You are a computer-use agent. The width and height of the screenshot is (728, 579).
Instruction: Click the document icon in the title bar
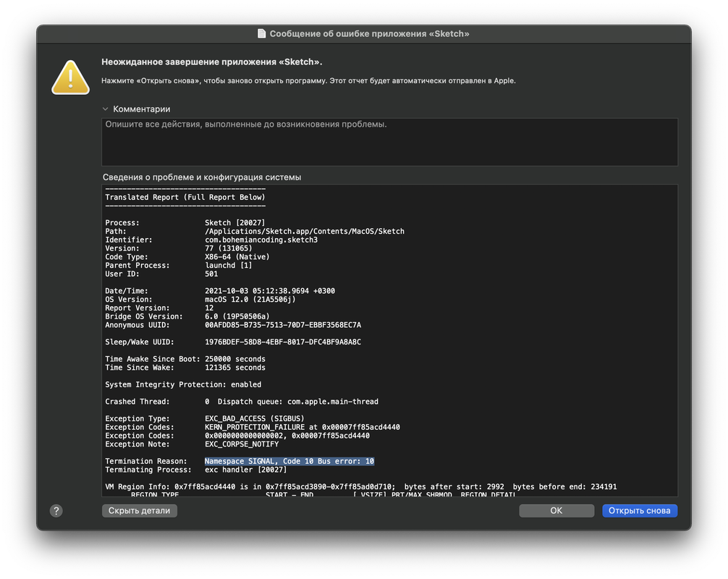[261, 33]
